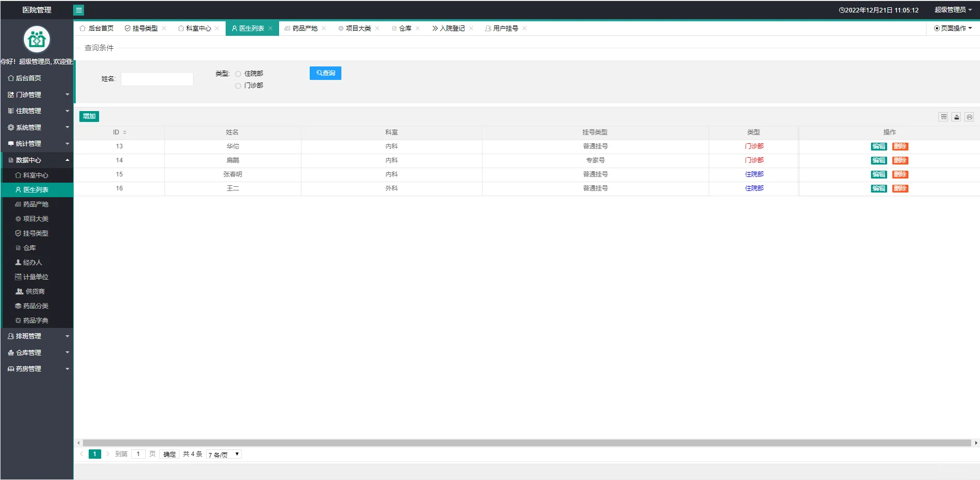This screenshot has width=980, height=480.
Task: Collapse the 数据中心 sidebar menu
Action: [x=37, y=160]
